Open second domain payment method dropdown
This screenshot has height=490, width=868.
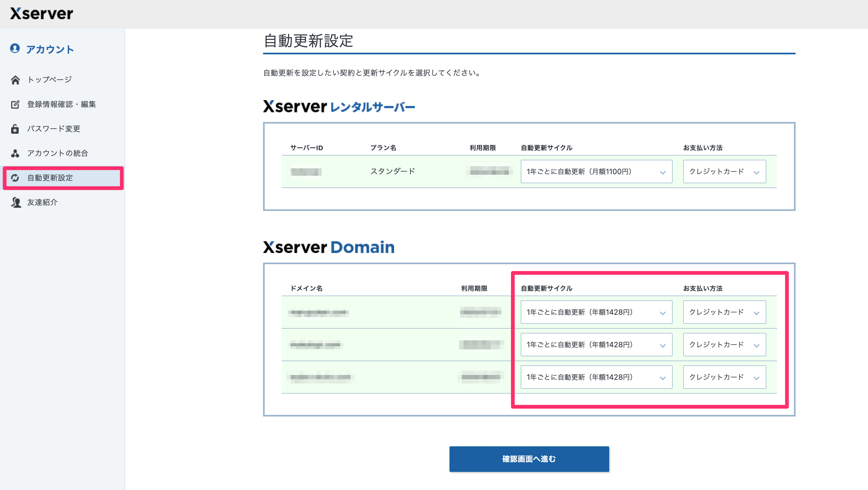coord(724,344)
